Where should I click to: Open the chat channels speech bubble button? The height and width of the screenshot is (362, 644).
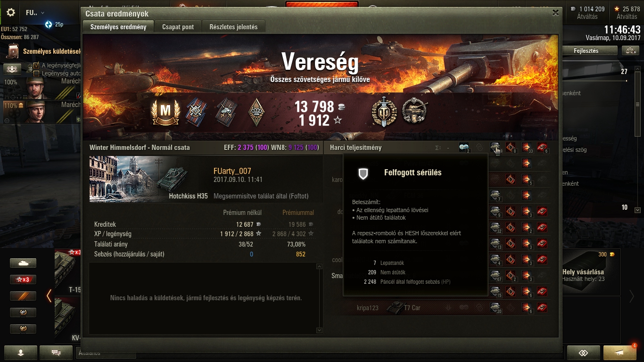tap(56, 352)
